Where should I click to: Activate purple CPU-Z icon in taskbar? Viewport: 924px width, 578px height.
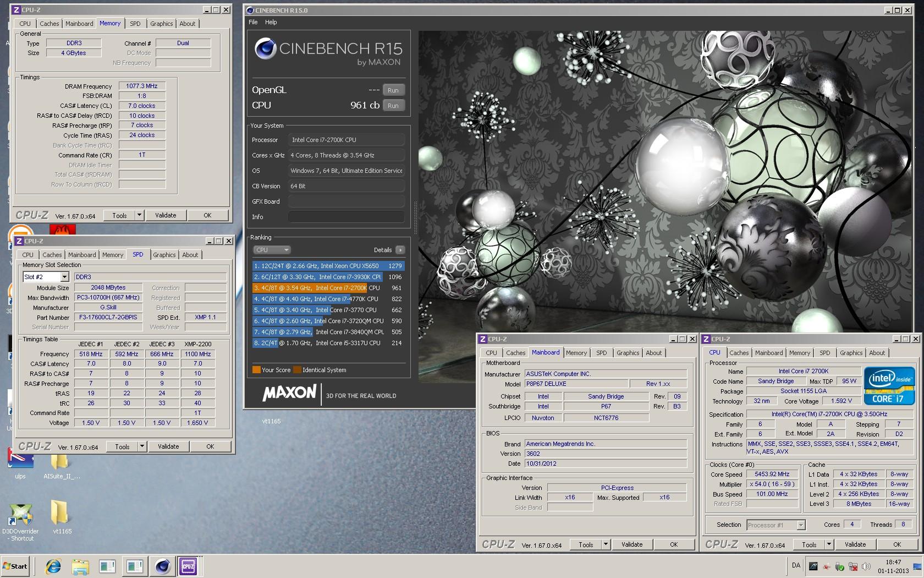(188, 566)
